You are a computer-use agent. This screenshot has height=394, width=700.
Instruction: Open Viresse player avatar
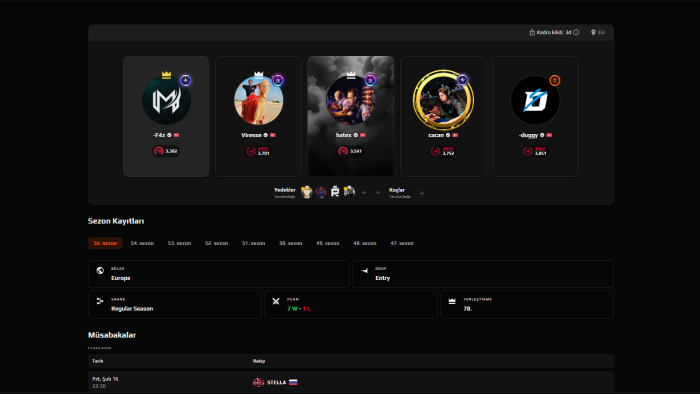[x=258, y=100]
